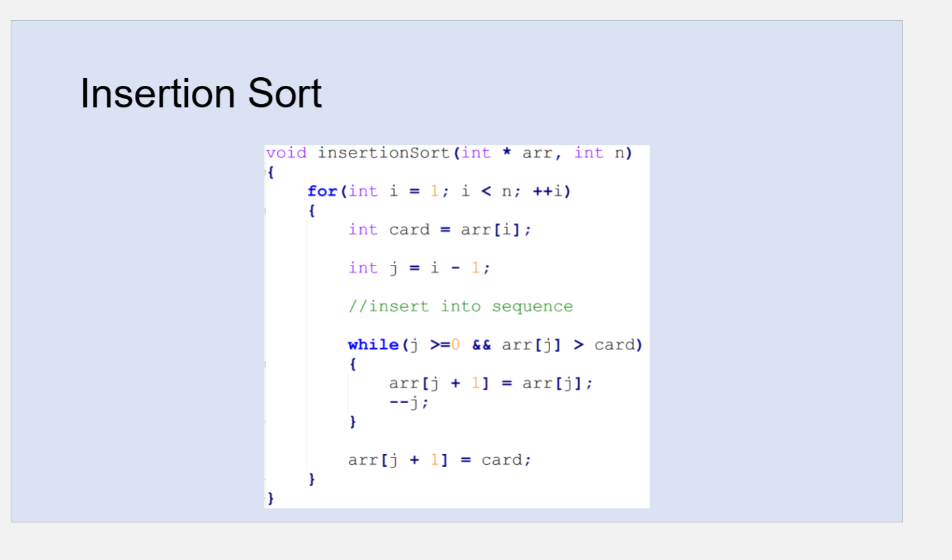
Task: Click the final closing brace of the function
Action: point(270,498)
